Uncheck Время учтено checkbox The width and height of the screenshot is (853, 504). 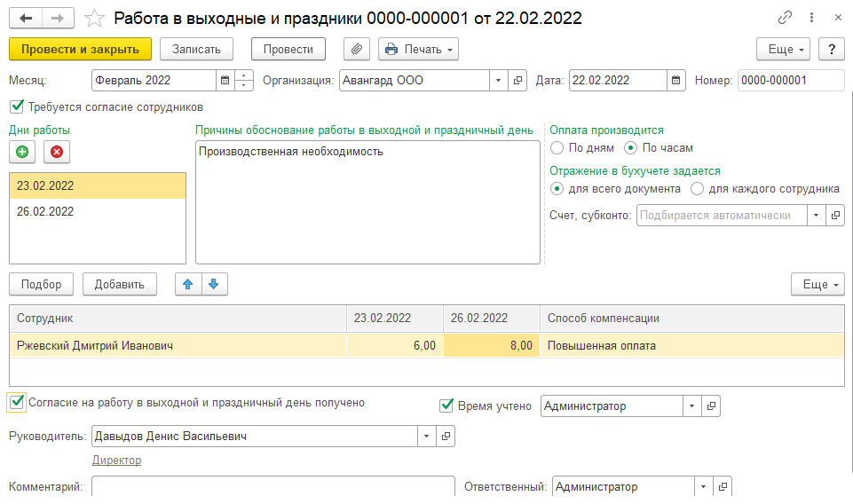(x=446, y=406)
